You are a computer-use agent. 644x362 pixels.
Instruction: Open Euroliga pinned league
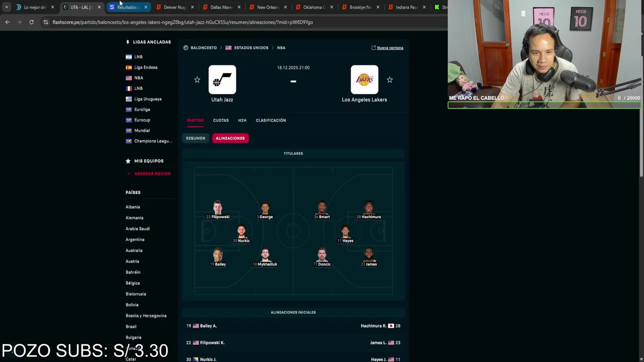pos(142,110)
